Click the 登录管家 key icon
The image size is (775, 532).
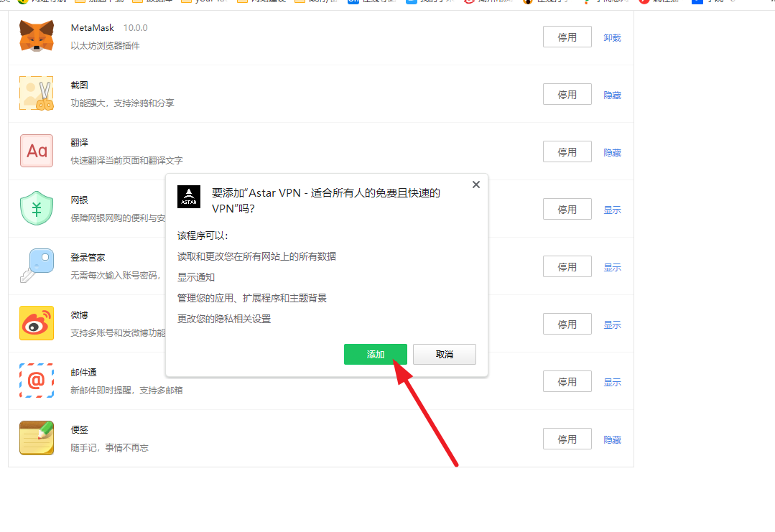coord(37,265)
